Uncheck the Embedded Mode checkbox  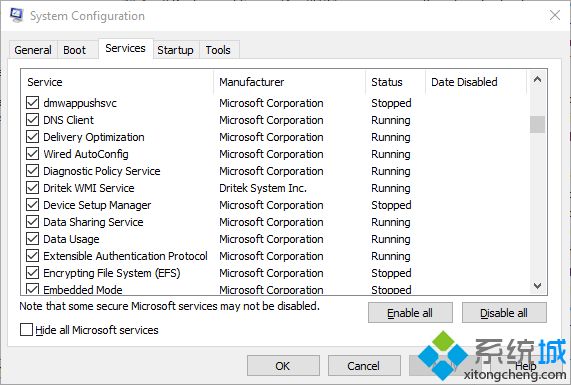tap(32, 289)
